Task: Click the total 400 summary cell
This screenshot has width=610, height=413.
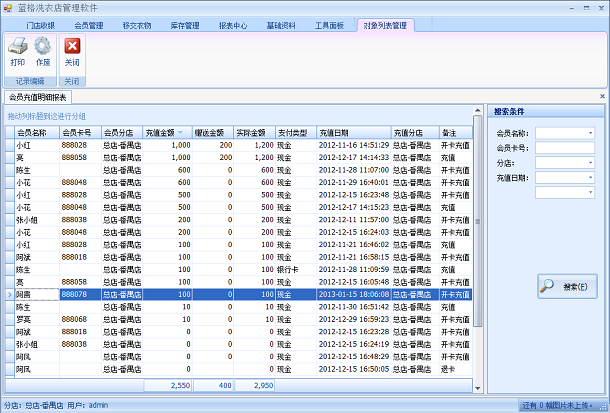Action: tap(213, 385)
